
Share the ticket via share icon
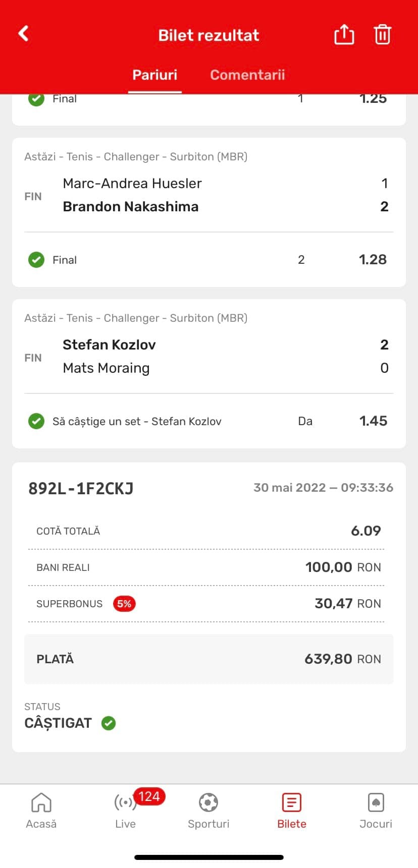click(x=344, y=34)
